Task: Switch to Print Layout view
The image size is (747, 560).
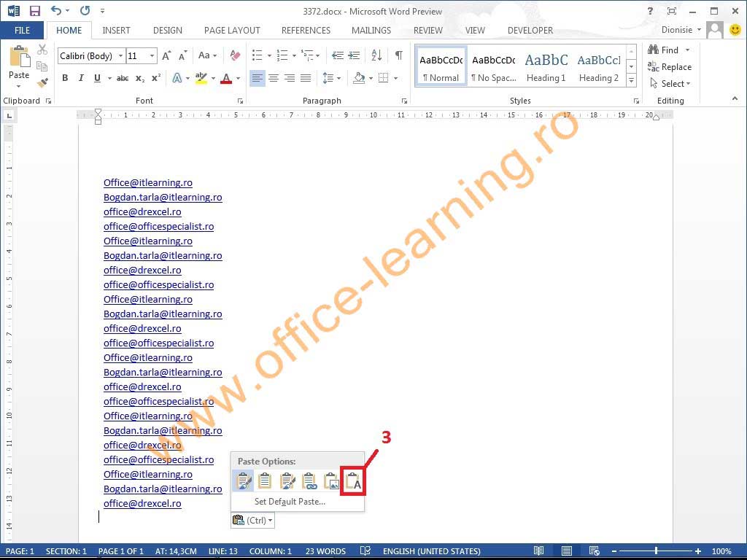Action: (x=566, y=551)
